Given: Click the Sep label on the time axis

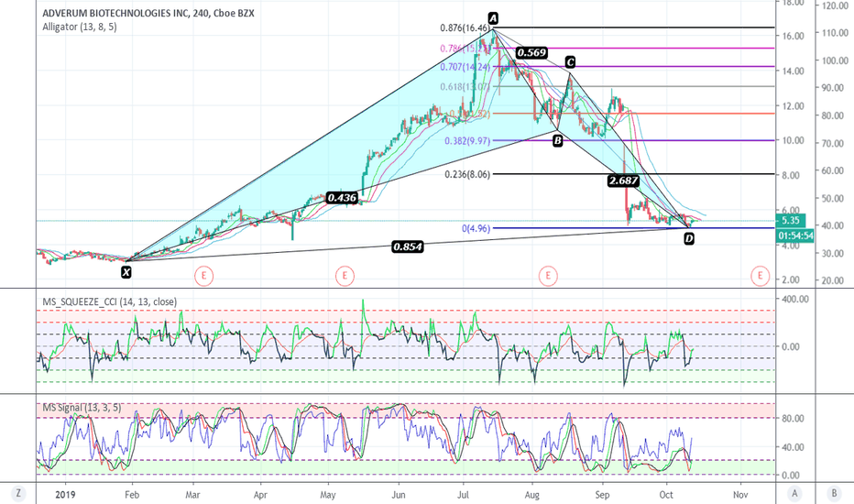Looking at the screenshot, I should [x=602, y=495].
